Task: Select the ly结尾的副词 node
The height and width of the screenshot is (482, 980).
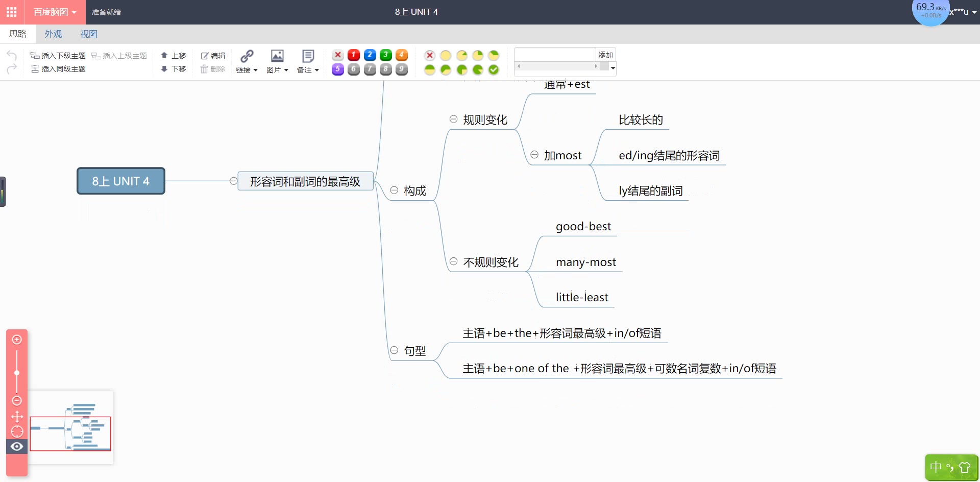Action: [651, 190]
